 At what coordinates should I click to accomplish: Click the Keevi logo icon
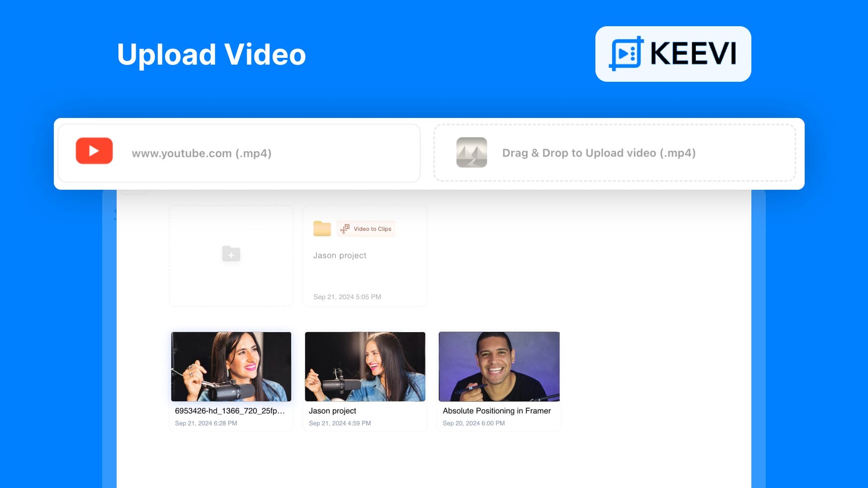pos(626,54)
